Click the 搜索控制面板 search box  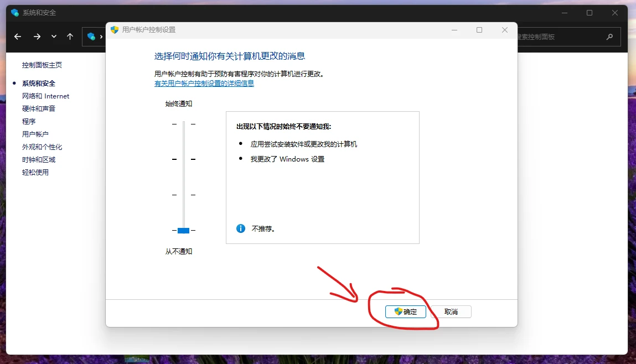point(559,36)
